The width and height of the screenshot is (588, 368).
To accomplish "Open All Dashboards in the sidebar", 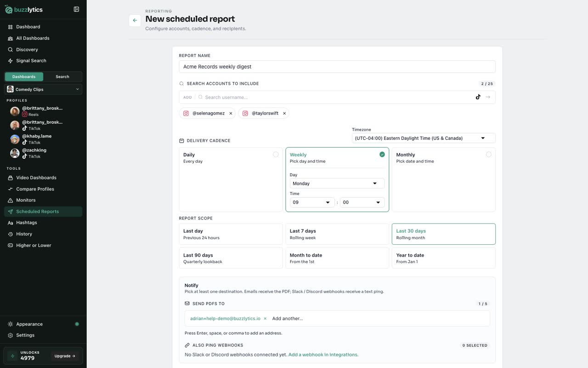I will 43,38.
